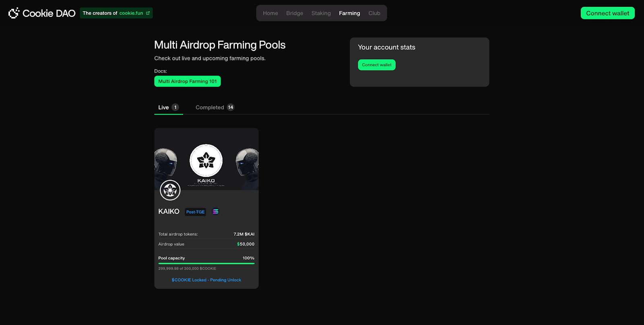Click the $50,000 airdrop value
This screenshot has width=644, height=325.
(246, 244)
